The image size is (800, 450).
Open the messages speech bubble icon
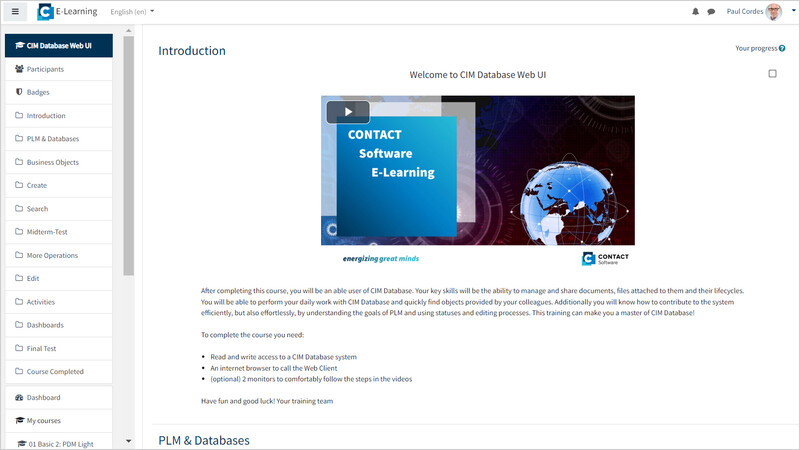point(711,11)
